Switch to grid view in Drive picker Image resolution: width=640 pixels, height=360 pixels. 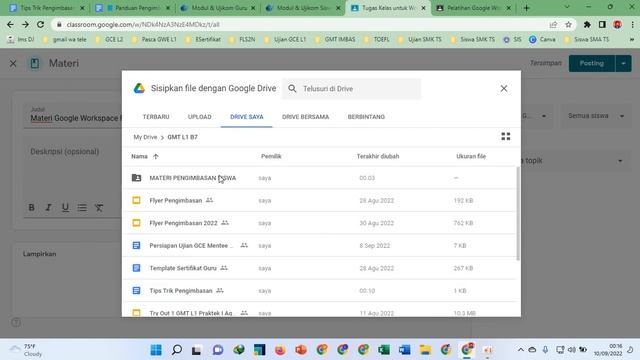coord(506,136)
